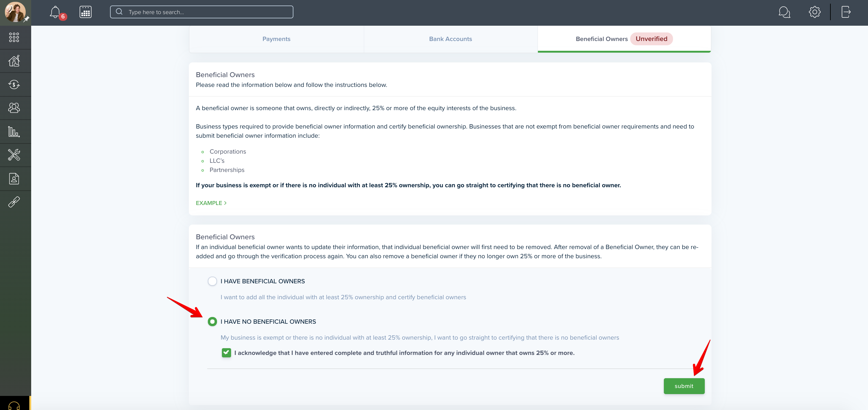Open the properties house sidebar icon
868x410 pixels.
[x=14, y=61]
